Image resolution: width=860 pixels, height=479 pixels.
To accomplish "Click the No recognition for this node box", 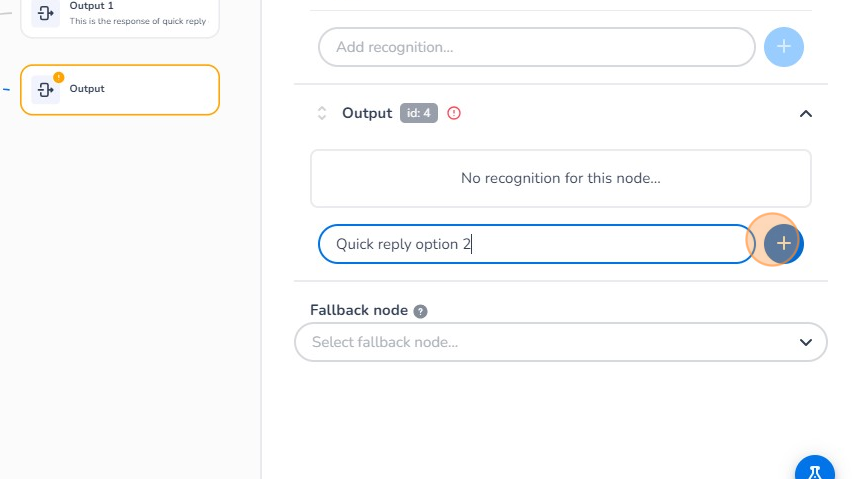I will pyautogui.click(x=560, y=178).
